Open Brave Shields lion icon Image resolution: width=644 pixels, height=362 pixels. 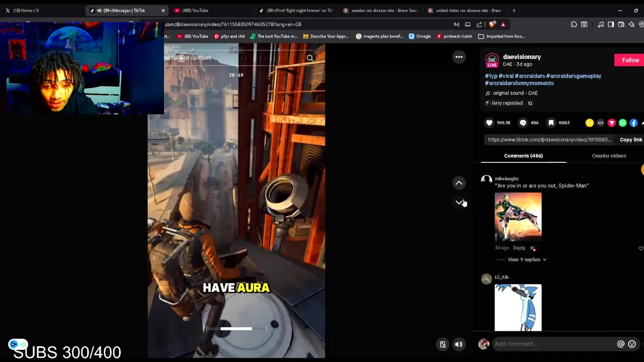(x=493, y=24)
